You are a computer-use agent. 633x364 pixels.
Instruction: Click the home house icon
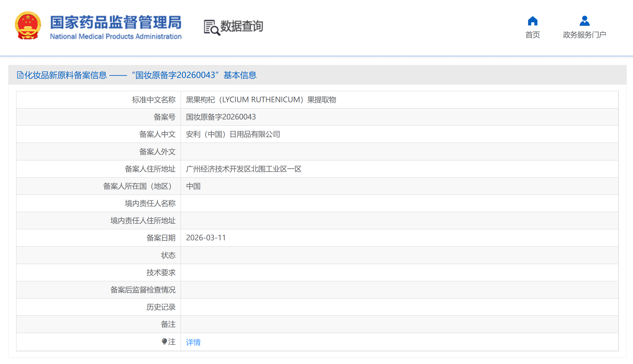click(x=532, y=21)
